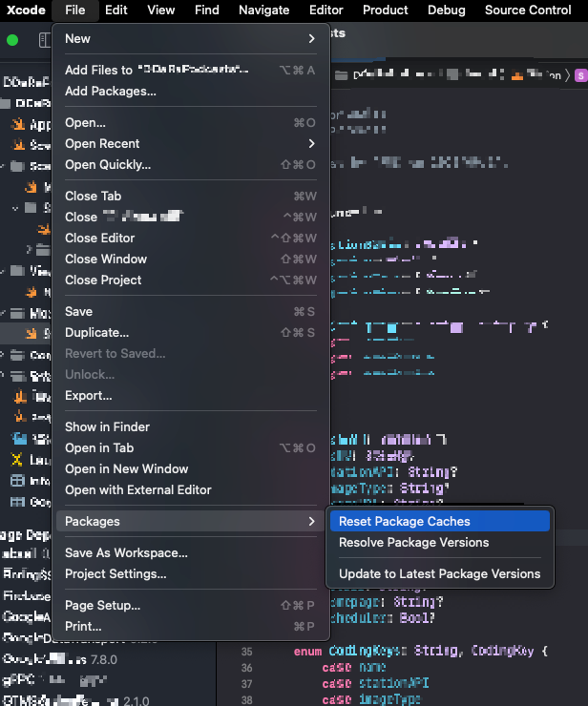
Task: Select Update to Latest Package Versions
Action: point(440,573)
